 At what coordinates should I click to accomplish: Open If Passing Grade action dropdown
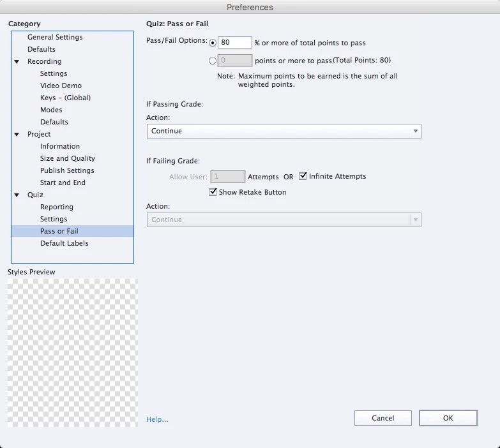(x=284, y=131)
